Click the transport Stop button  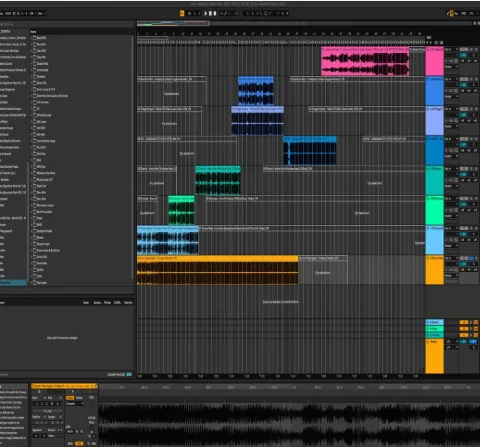[x=210, y=13]
